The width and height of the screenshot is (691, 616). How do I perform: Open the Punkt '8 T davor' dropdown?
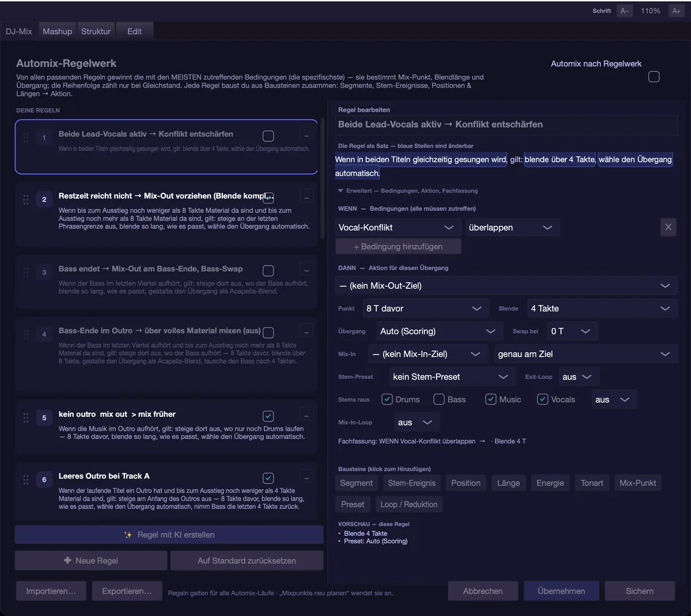click(x=426, y=309)
